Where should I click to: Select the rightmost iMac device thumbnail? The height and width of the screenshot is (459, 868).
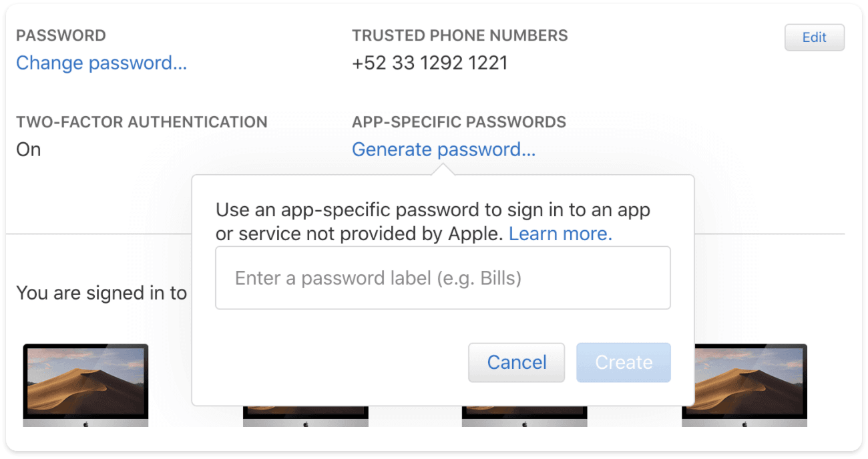pos(751,385)
